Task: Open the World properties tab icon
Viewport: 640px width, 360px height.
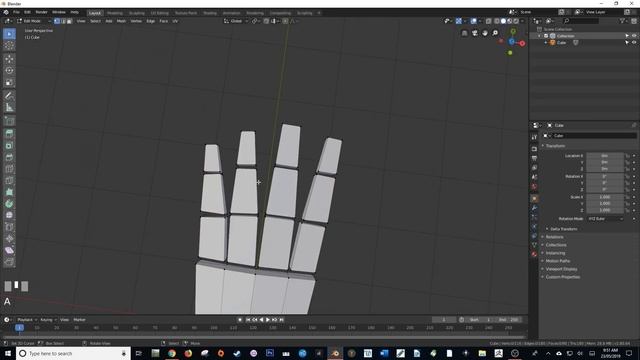Action: [534, 187]
